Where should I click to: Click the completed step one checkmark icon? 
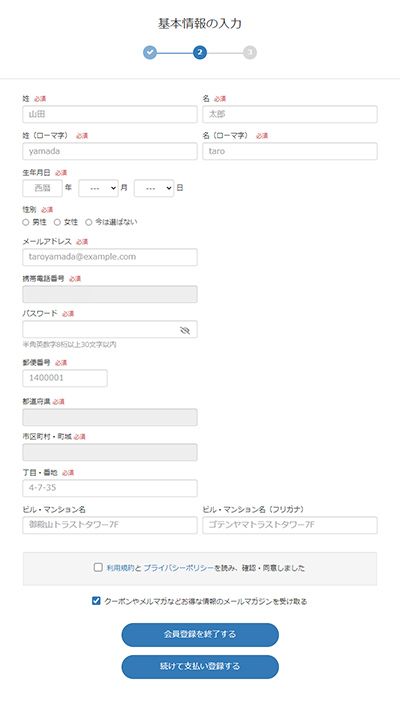click(150, 53)
